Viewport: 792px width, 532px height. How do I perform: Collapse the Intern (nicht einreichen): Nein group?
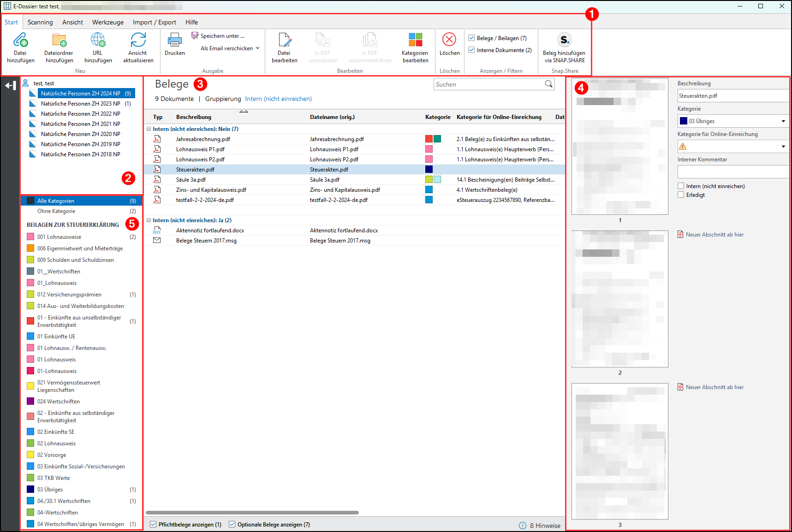[x=149, y=129]
